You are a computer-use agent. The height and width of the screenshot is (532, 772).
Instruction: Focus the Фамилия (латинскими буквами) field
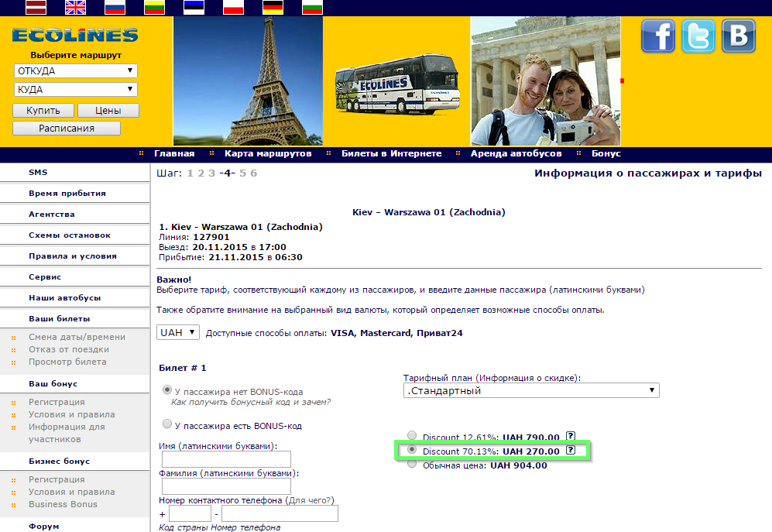(226, 486)
